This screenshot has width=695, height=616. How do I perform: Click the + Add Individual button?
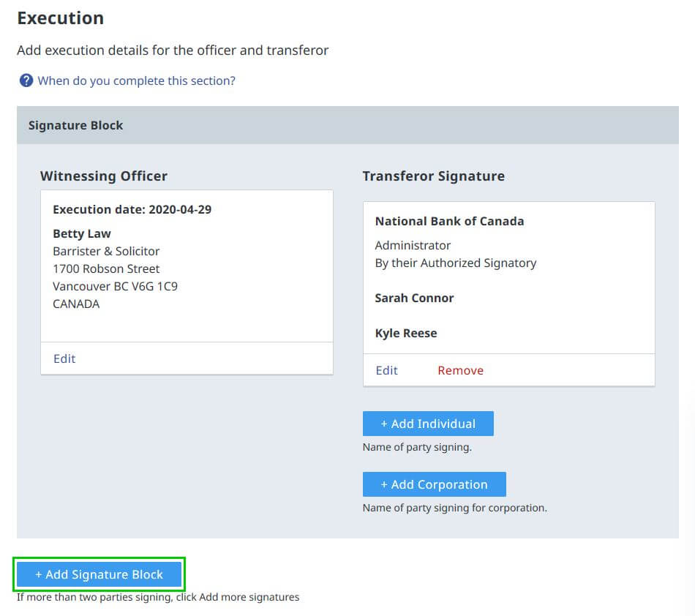[x=428, y=424]
